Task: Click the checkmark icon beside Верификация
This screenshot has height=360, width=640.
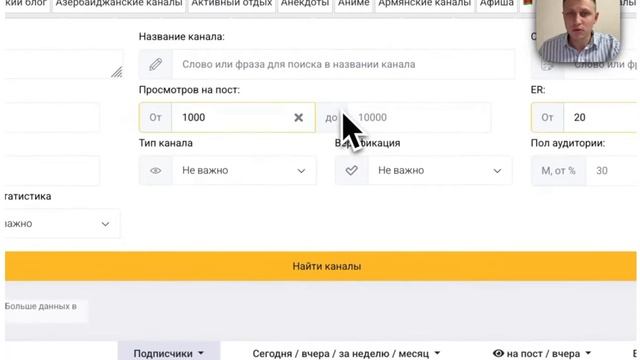Action: click(x=351, y=171)
